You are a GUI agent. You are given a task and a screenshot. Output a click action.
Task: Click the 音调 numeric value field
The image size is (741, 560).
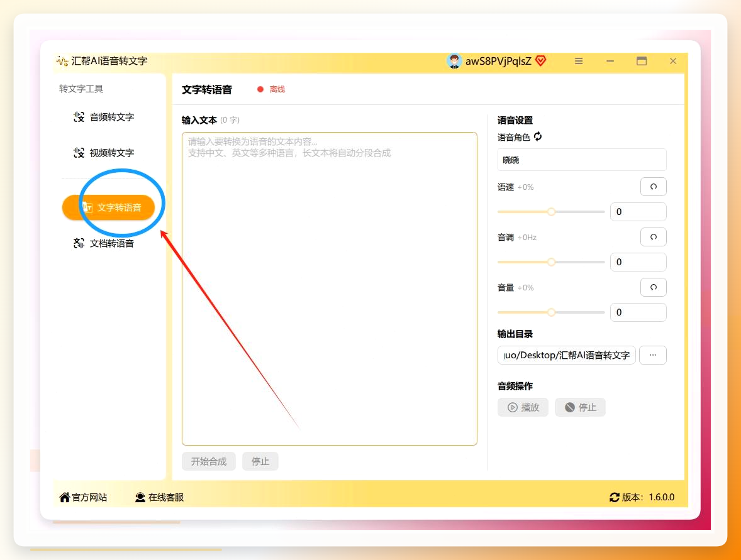point(638,262)
